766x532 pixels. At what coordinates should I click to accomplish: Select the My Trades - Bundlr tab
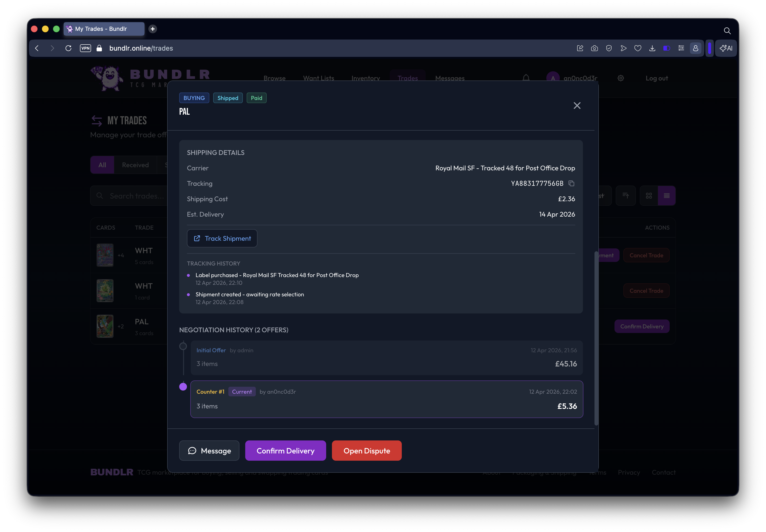104,29
